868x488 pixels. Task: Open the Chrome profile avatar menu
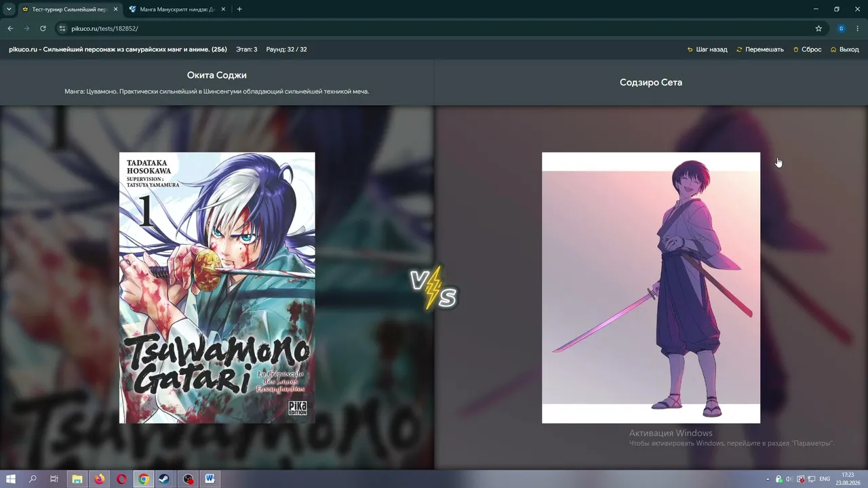[841, 28]
